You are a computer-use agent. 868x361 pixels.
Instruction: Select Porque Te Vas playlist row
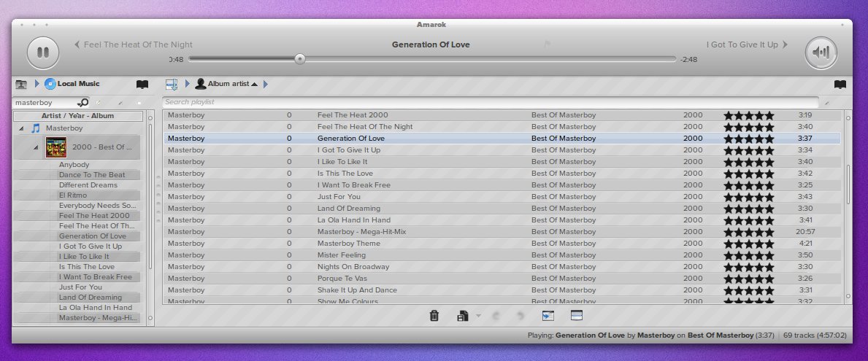[x=502, y=278]
